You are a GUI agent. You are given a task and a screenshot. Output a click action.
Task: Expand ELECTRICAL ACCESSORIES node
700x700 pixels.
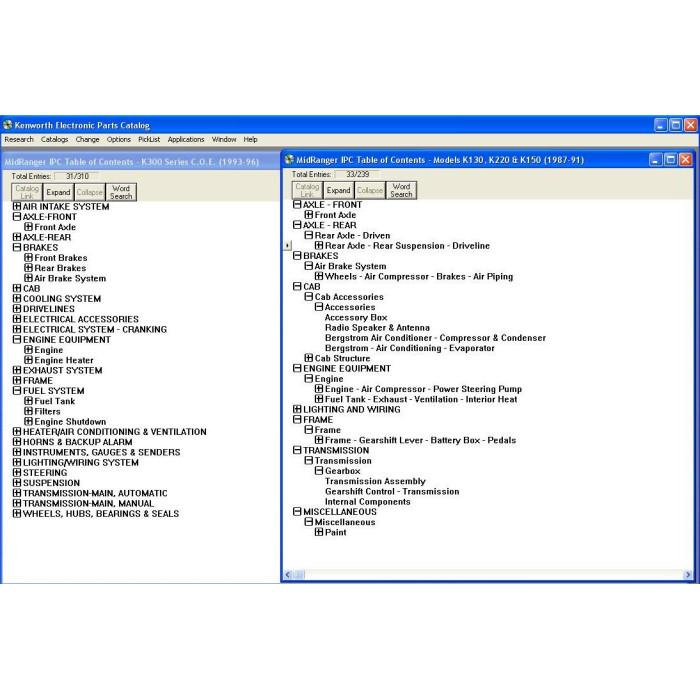(x=17, y=319)
